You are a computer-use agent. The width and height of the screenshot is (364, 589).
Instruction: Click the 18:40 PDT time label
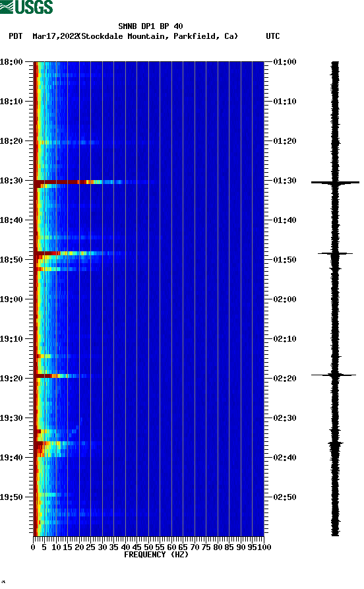click(11, 220)
